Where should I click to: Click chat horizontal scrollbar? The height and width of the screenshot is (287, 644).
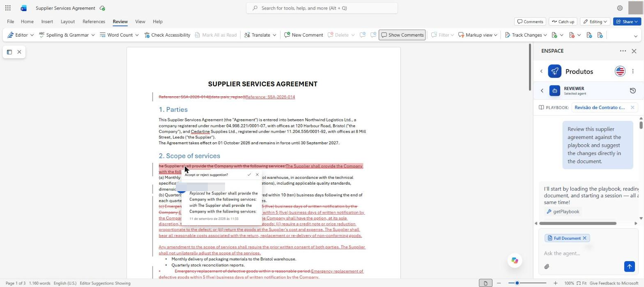coord(578,223)
